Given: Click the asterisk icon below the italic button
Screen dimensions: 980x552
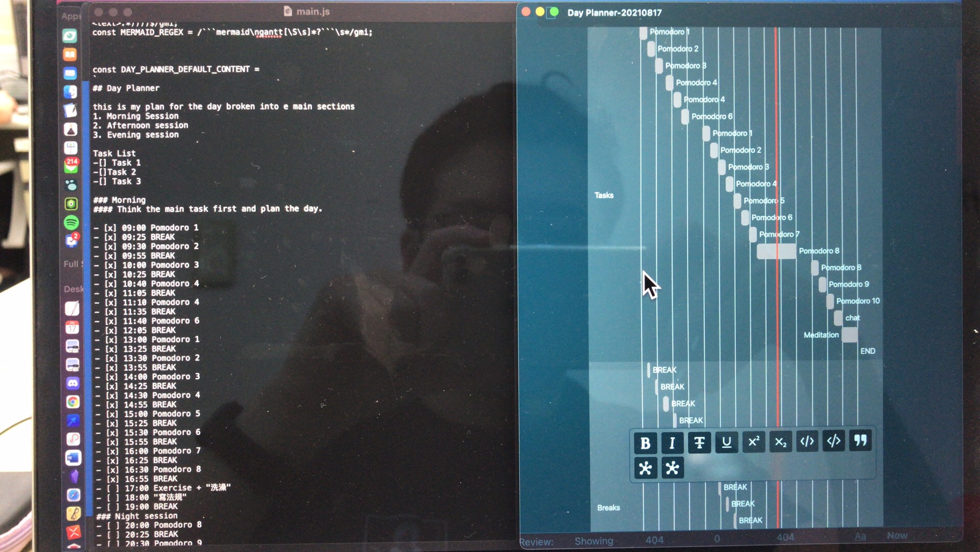Looking at the screenshot, I should pos(672,468).
